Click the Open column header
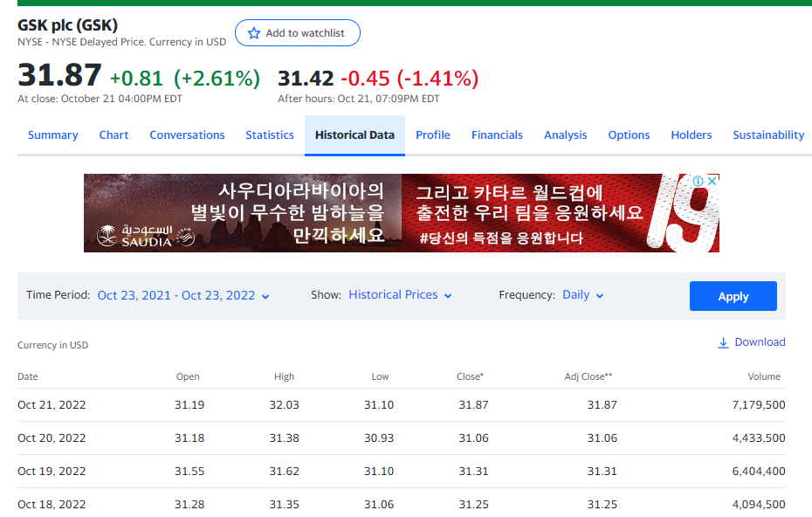 (x=188, y=376)
